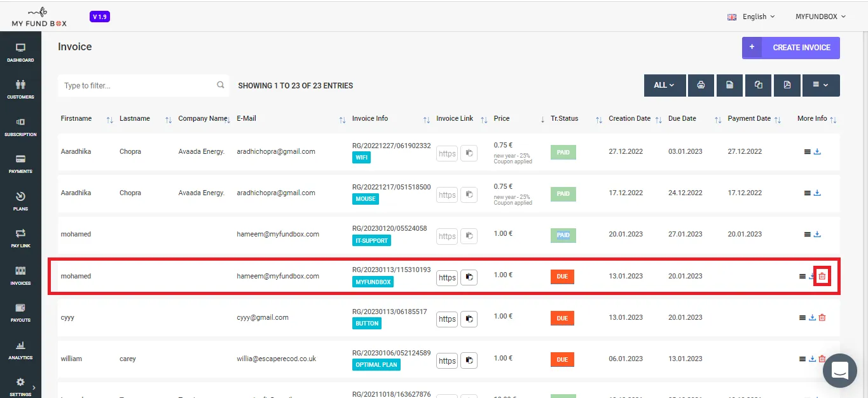
Task: Copy invoice table to clipboard
Action: pos(758,85)
